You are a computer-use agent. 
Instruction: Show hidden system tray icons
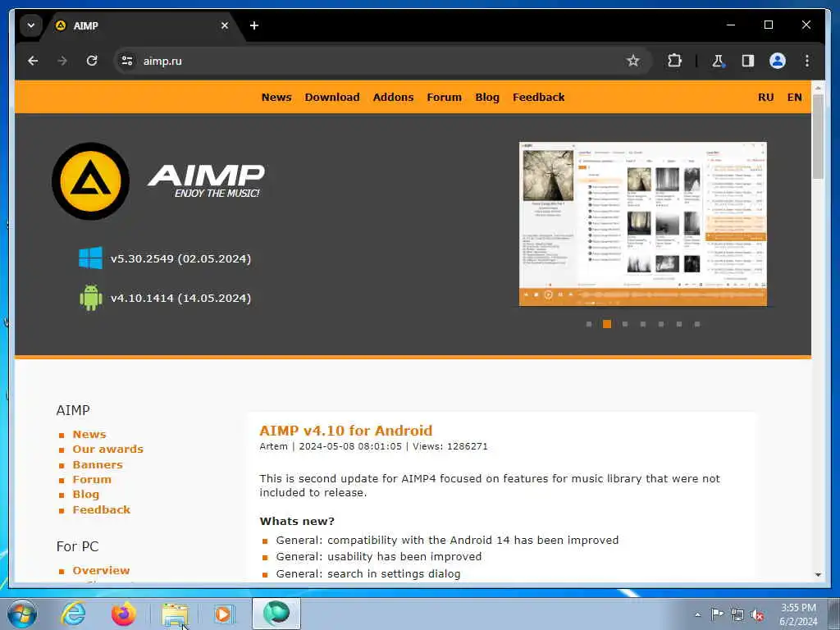[x=697, y=615]
